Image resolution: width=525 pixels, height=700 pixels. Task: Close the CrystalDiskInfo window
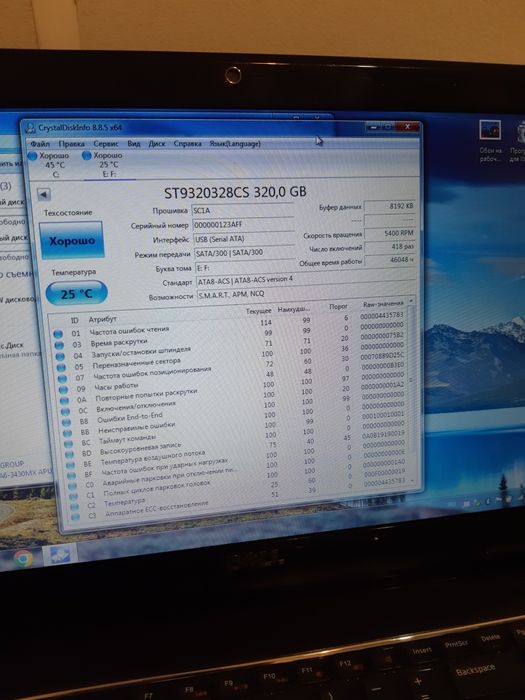(x=407, y=127)
